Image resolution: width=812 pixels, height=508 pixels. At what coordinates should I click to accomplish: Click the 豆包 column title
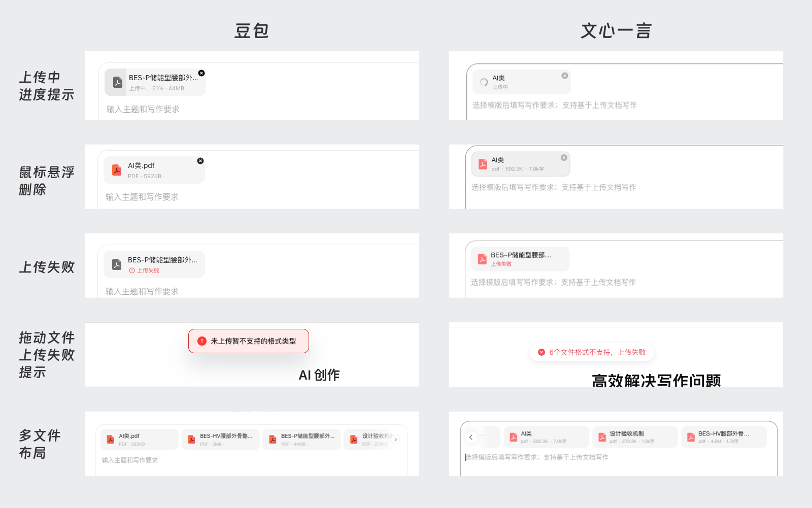[x=251, y=31]
